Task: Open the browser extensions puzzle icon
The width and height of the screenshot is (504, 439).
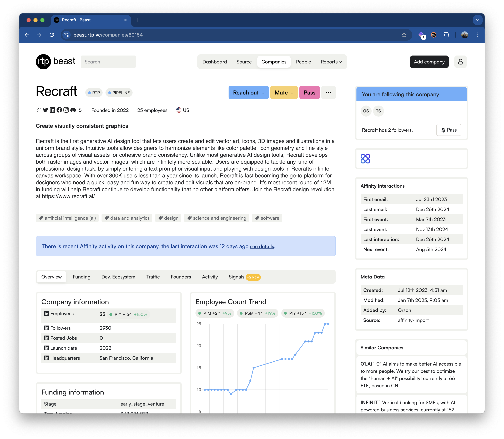Action: tap(446, 35)
